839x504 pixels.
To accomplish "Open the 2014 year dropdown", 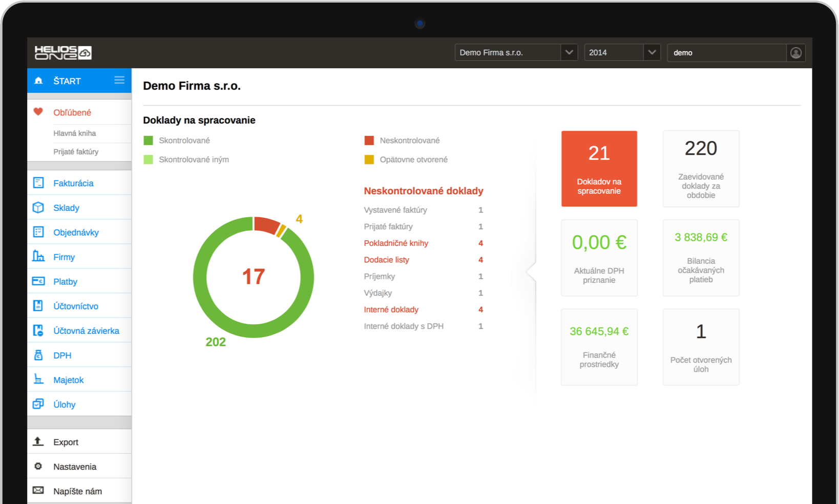I will (x=652, y=53).
